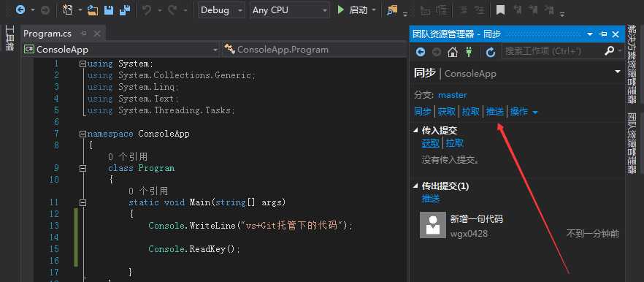644x282 pixels.
Task: Click the undo arrow icon
Action: [x=147, y=10]
